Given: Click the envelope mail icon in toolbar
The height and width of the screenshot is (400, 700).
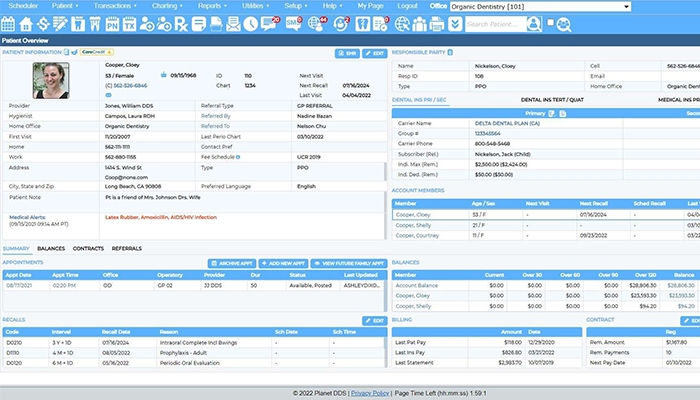Looking at the screenshot, I should point(232,24).
